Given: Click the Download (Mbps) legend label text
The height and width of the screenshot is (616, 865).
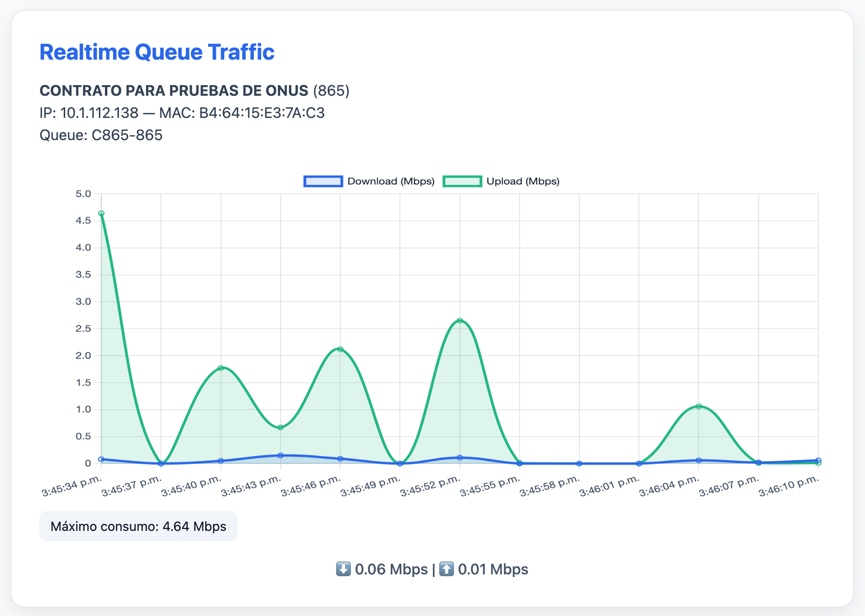Looking at the screenshot, I should 391,181.
